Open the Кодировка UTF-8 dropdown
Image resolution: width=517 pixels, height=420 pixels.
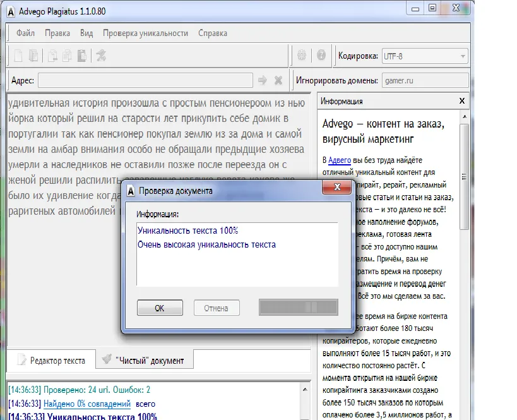pos(425,56)
